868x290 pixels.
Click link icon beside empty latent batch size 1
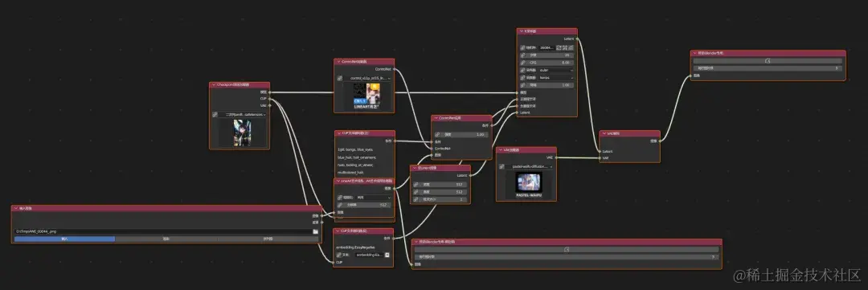click(416, 199)
